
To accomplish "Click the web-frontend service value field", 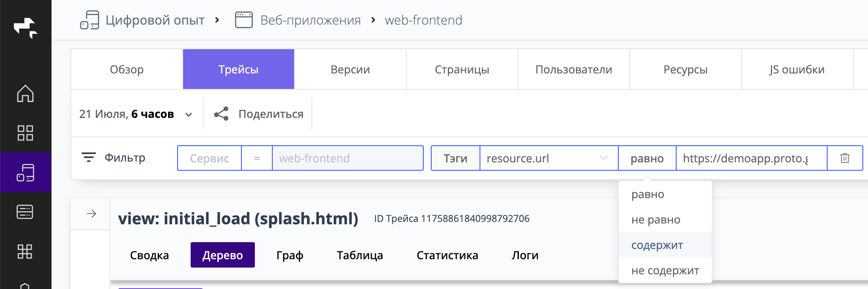I will pyautogui.click(x=348, y=158).
